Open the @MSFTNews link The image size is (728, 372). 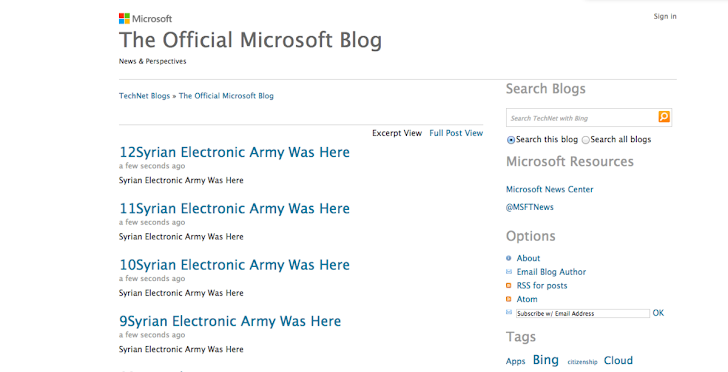click(x=529, y=207)
